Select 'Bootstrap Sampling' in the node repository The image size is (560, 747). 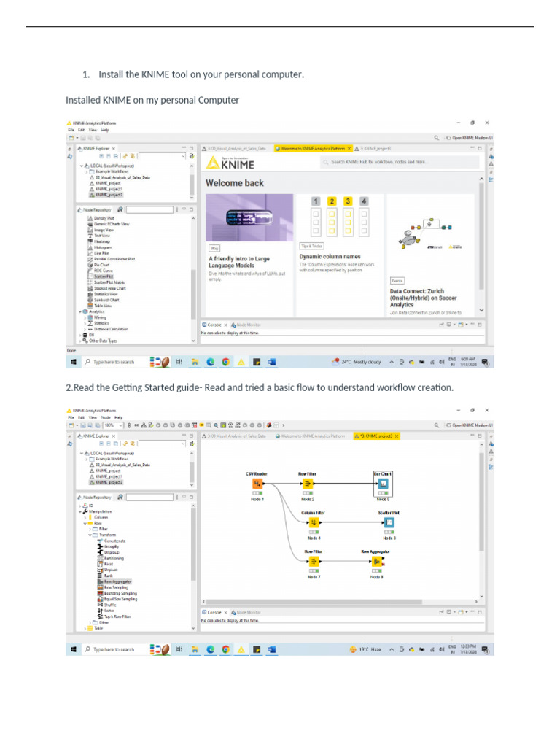pyautogui.click(x=120, y=593)
